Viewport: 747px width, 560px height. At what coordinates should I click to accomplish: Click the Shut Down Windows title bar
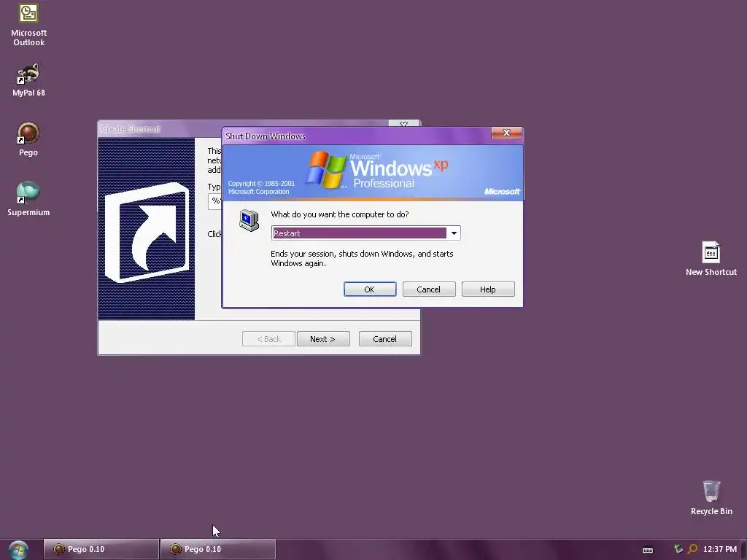click(x=356, y=136)
